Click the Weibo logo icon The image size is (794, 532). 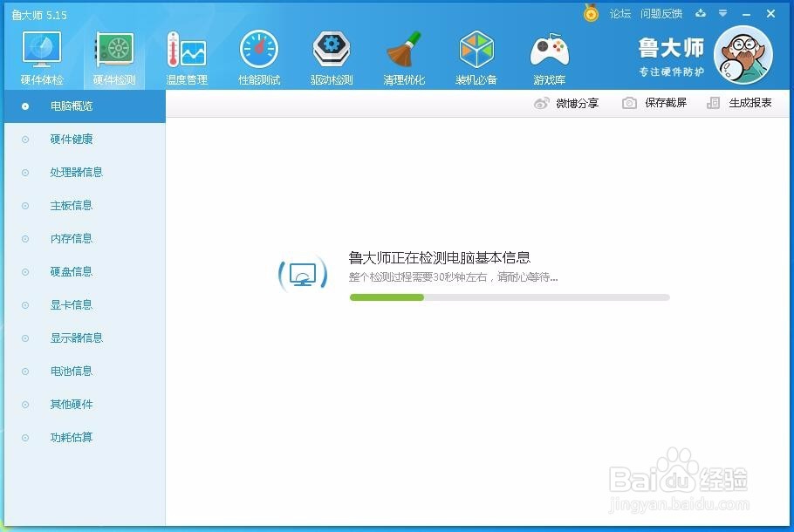tap(541, 103)
